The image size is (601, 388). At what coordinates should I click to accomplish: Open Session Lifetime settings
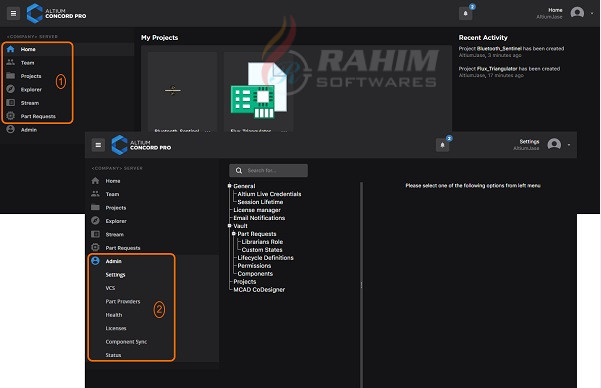click(260, 202)
